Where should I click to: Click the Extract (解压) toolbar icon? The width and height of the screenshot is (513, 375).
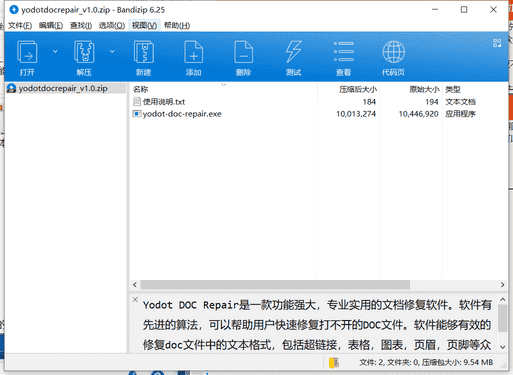pyautogui.click(x=84, y=52)
